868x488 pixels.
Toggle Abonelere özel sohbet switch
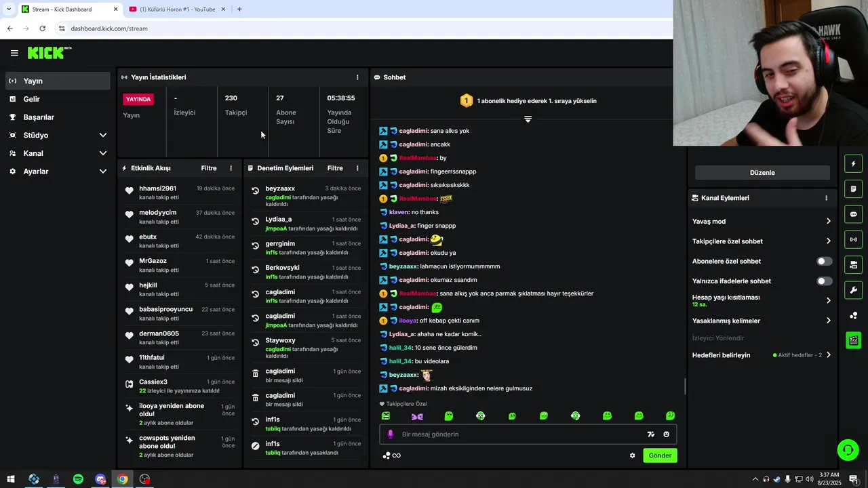pos(824,261)
